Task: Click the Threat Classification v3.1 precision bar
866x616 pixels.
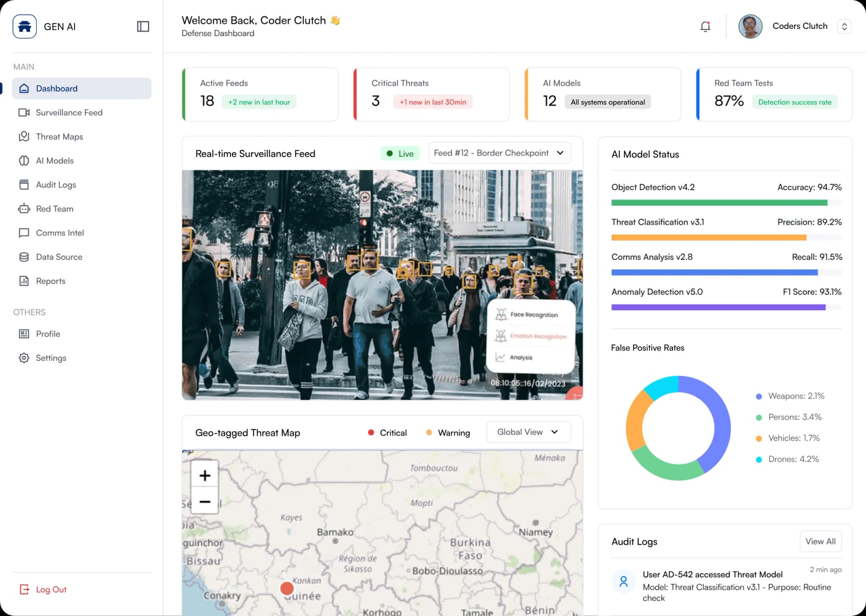Action: pos(726,238)
